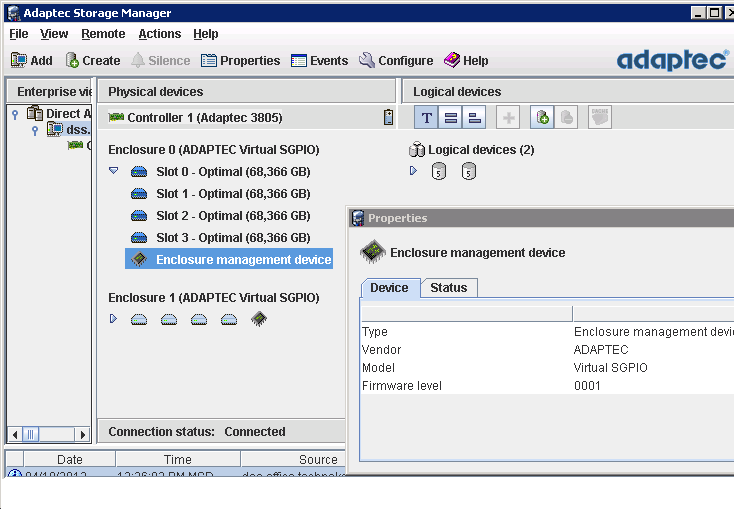Click the event log icon column header

point(15,459)
